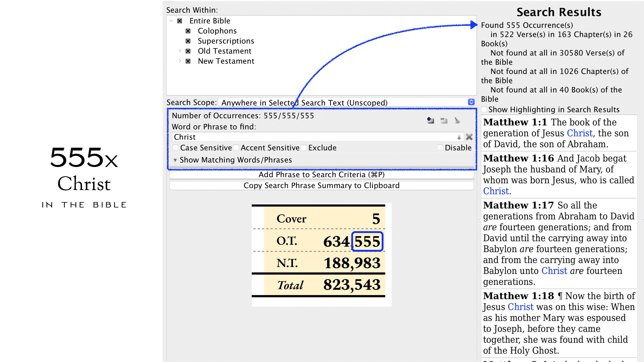
Task: Toggle the Colophons checkbox
Action: point(188,31)
